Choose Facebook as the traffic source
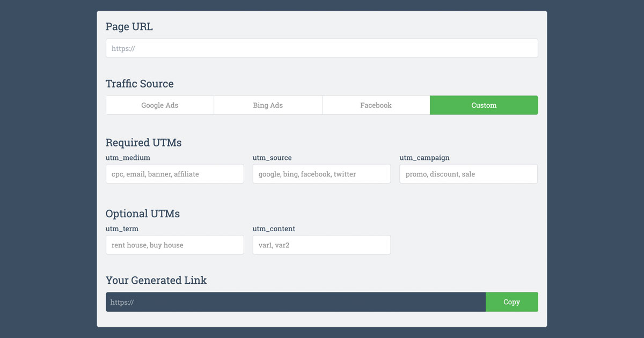This screenshot has width=644, height=338. click(x=376, y=105)
